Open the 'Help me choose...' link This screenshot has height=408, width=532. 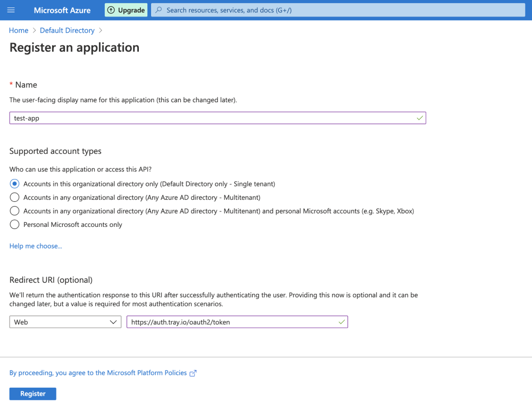(35, 246)
